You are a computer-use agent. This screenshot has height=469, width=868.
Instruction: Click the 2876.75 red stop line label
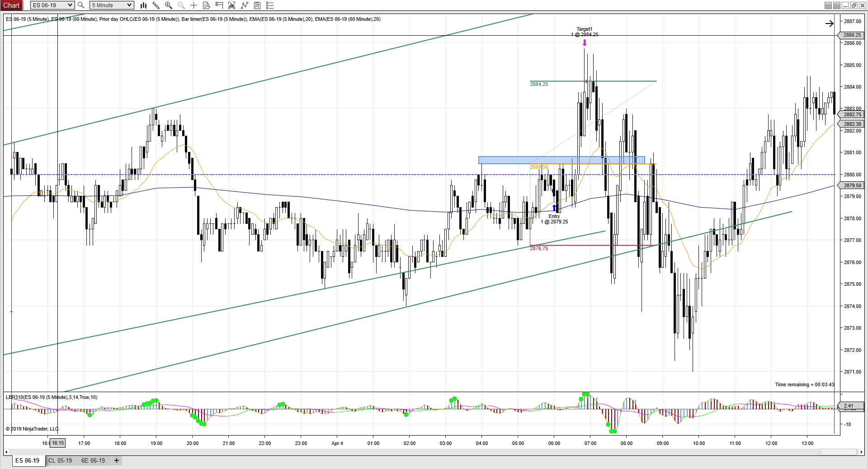click(x=539, y=248)
